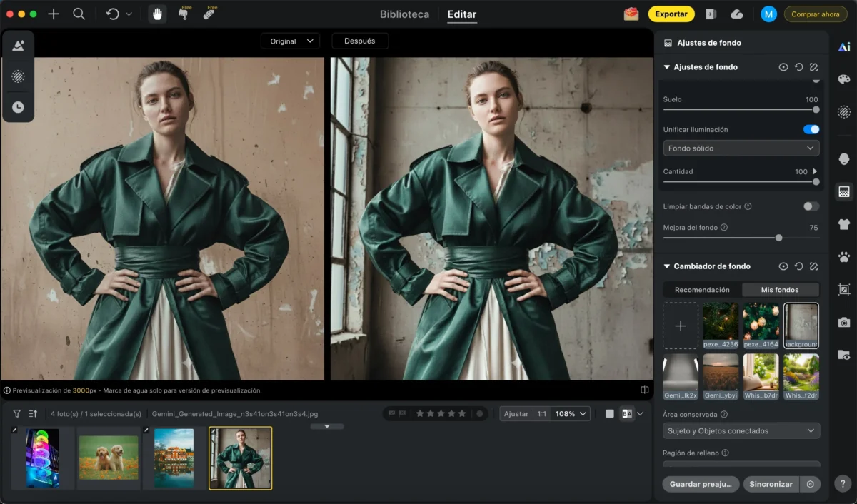Viewport: 857px width, 504px height.
Task: Toggle visibility eye of Cambiador de fondo
Action: click(783, 266)
